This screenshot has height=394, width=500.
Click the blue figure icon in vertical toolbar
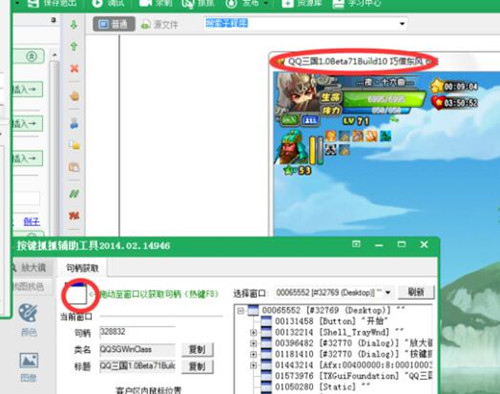coord(74,124)
